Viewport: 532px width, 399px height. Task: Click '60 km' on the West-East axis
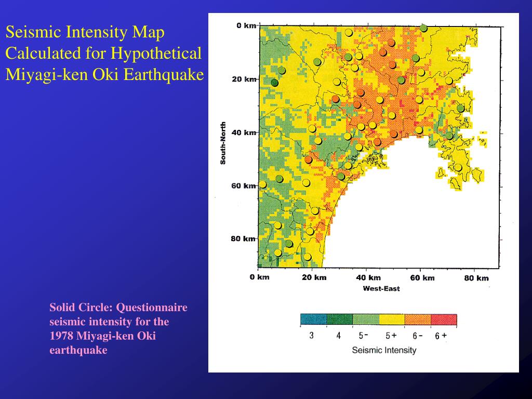(422, 278)
